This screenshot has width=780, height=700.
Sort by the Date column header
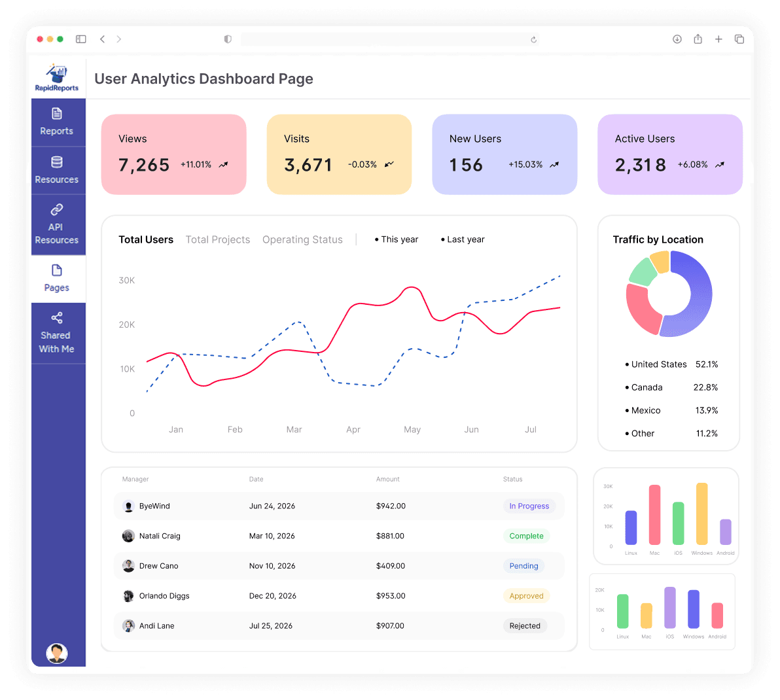click(257, 480)
